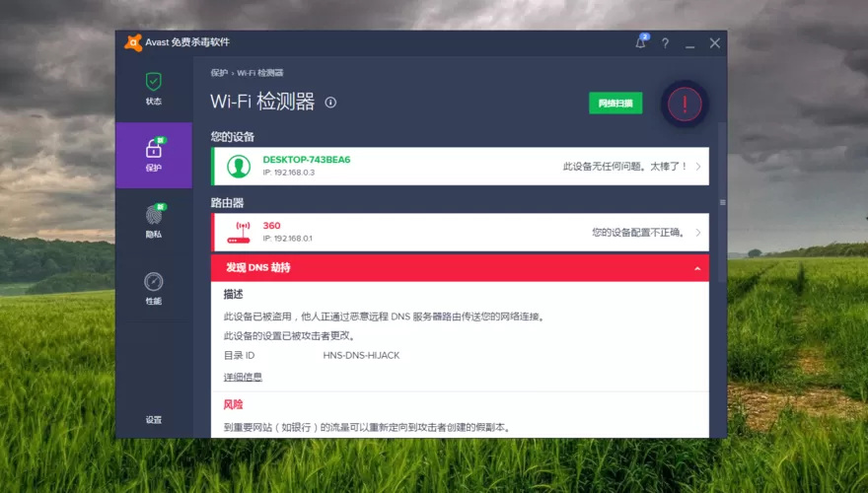Click the IP: 192.168.0.1 text
The height and width of the screenshot is (493, 868).
287,239
